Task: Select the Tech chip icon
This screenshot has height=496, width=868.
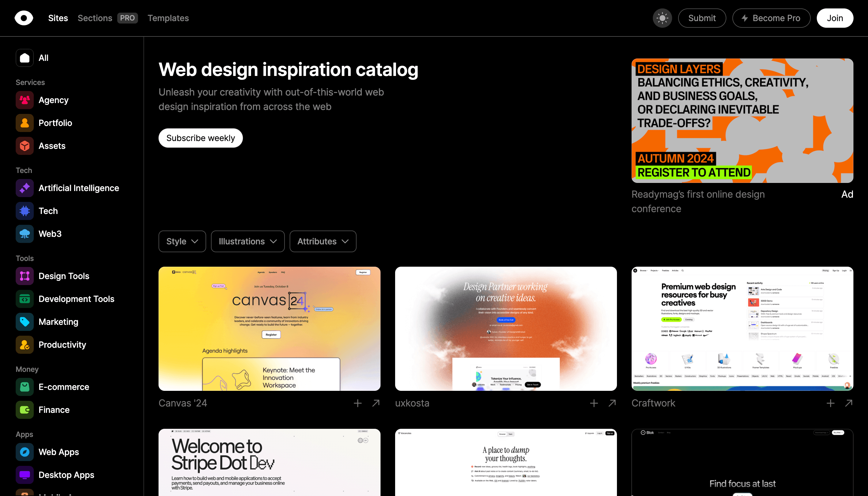Action: pos(24,211)
